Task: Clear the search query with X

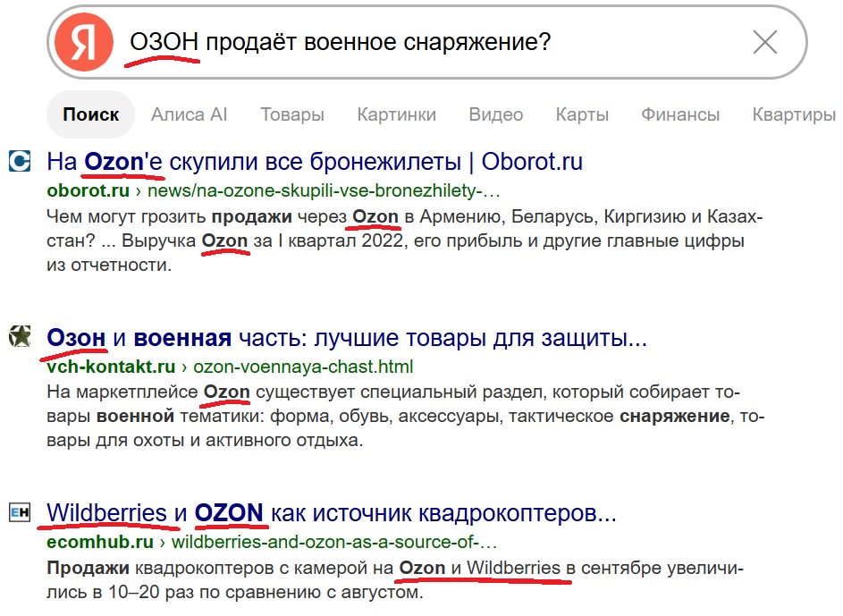Action: [x=765, y=42]
